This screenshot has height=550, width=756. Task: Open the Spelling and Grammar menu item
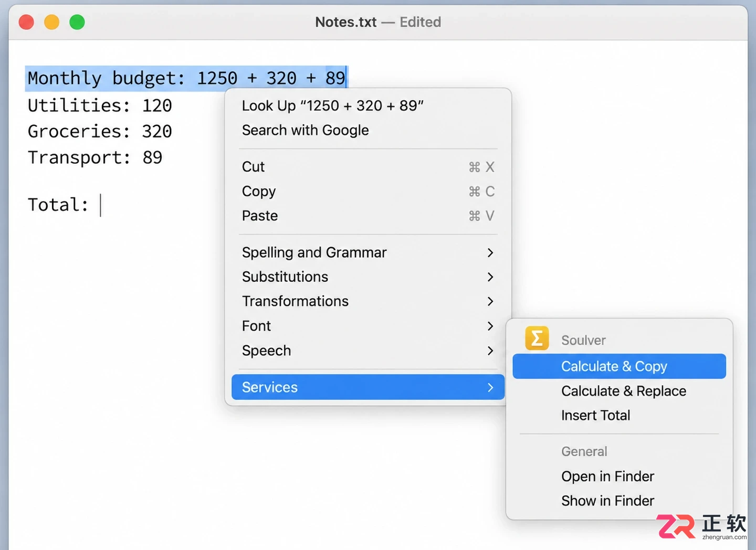point(368,252)
